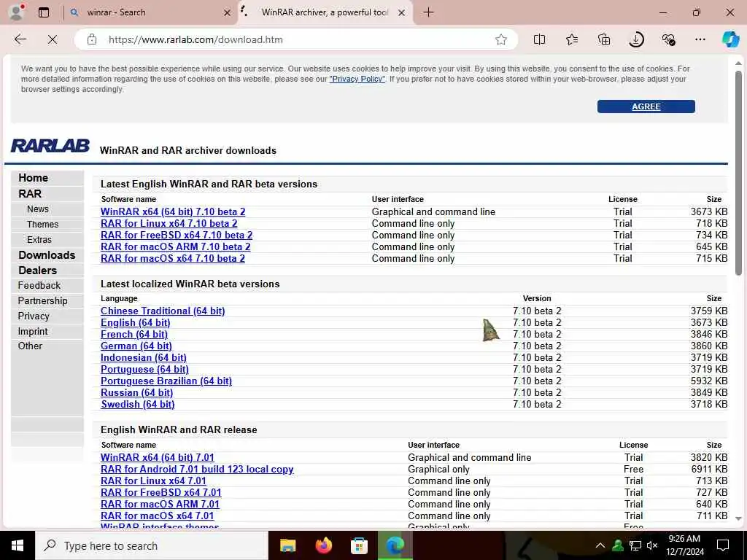The image size is (747, 560).
Task: Open Settings and more ellipsis menu
Action: coord(700,39)
